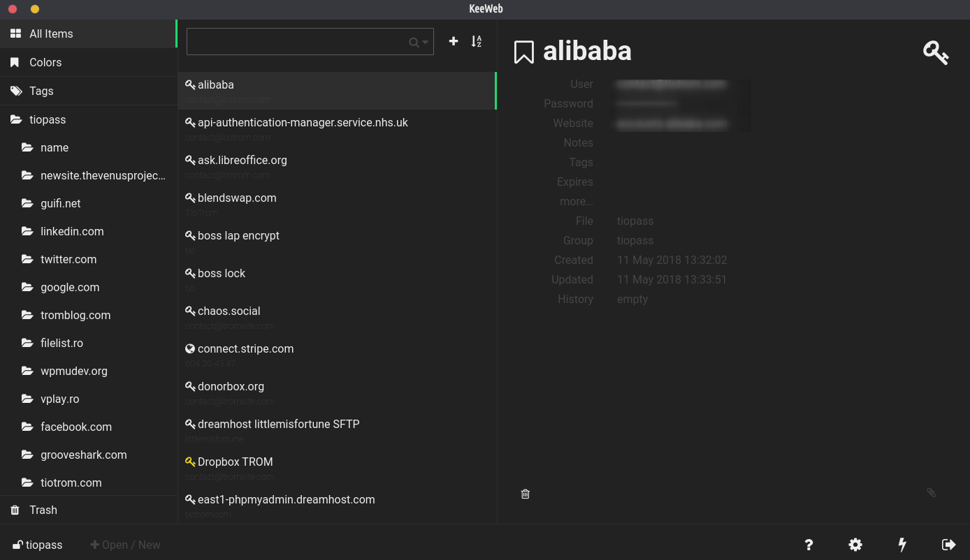Image resolution: width=970 pixels, height=560 pixels.
Task: Open the google.com group
Action: click(x=89, y=287)
